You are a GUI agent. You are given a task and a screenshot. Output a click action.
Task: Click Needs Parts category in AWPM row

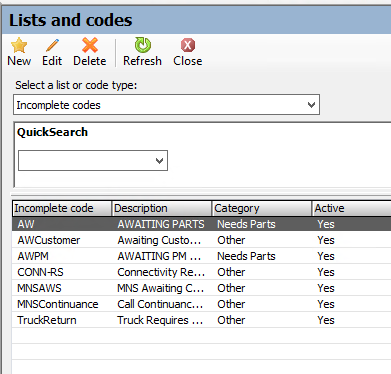click(246, 256)
